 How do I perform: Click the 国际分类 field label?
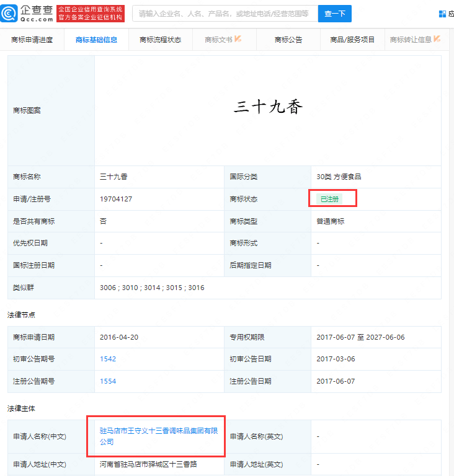243,177
